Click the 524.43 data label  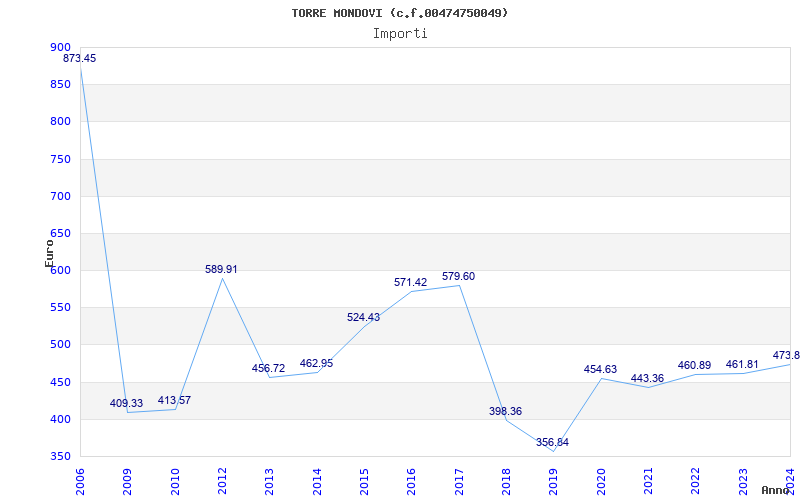pyautogui.click(x=363, y=317)
